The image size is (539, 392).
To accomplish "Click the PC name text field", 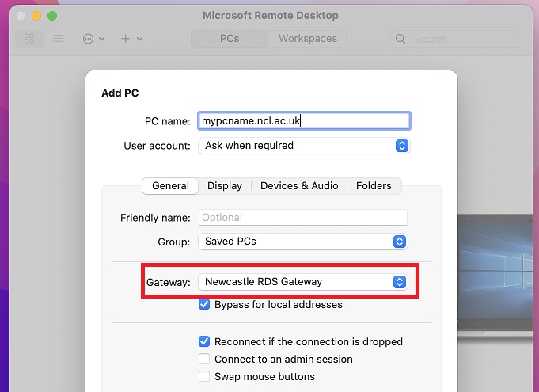I will pyautogui.click(x=304, y=121).
